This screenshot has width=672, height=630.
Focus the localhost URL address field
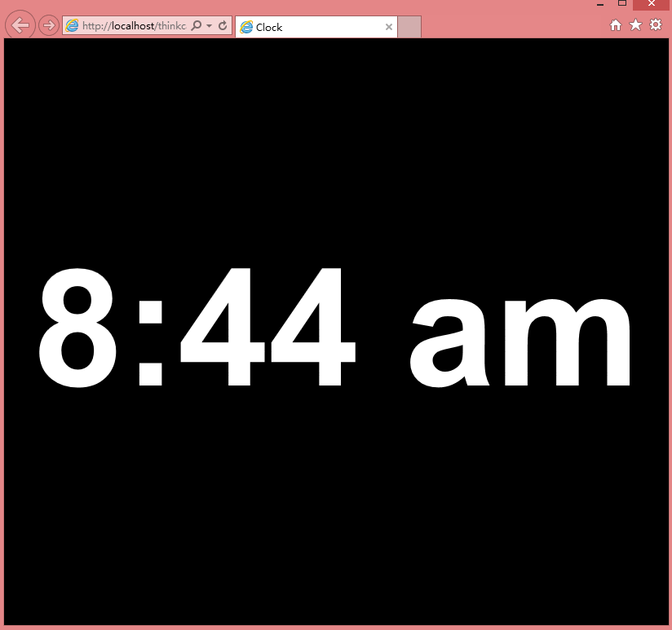[x=134, y=26]
